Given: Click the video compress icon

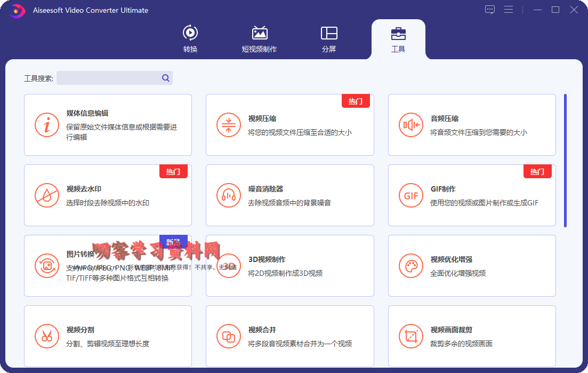Looking at the screenshot, I should 229,125.
